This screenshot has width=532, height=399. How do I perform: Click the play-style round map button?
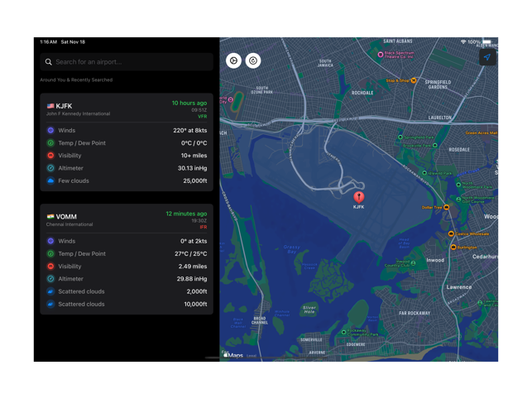click(x=233, y=60)
